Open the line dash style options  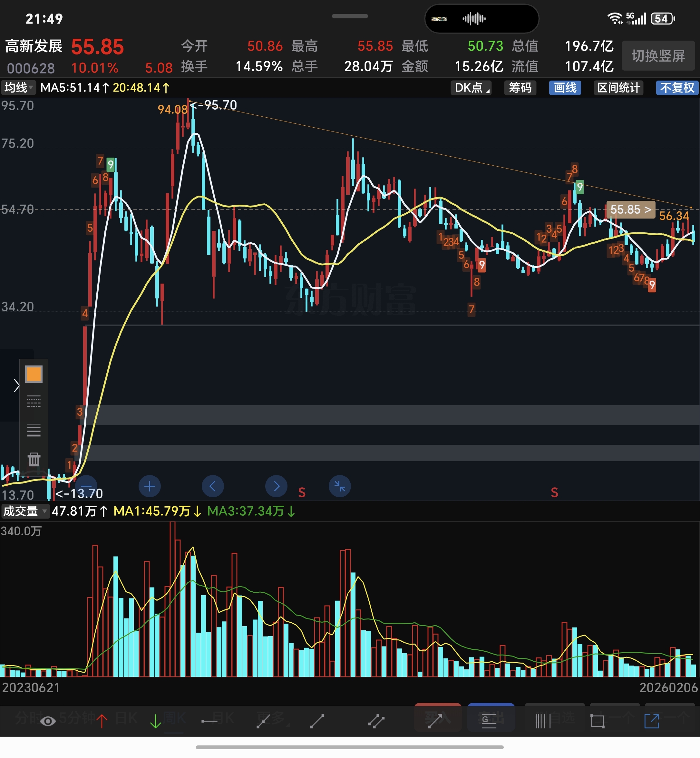pyautogui.click(x=34, y=401)
